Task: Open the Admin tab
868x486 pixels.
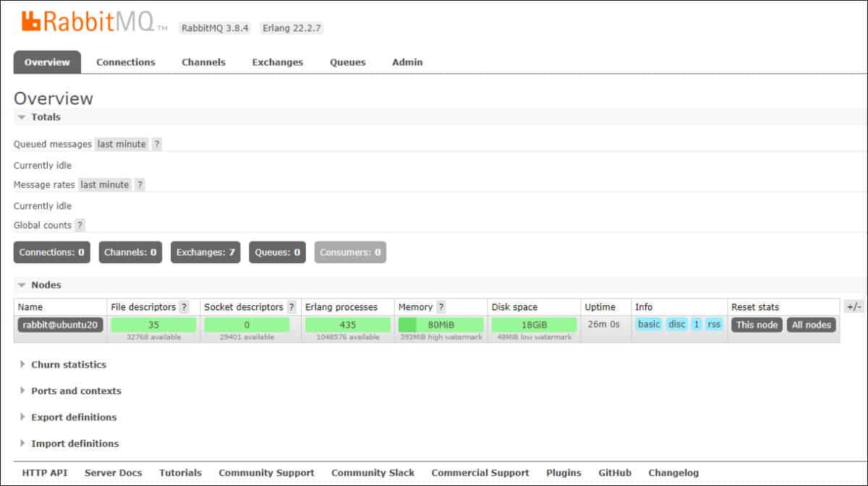Action: (x=407, y=62)
